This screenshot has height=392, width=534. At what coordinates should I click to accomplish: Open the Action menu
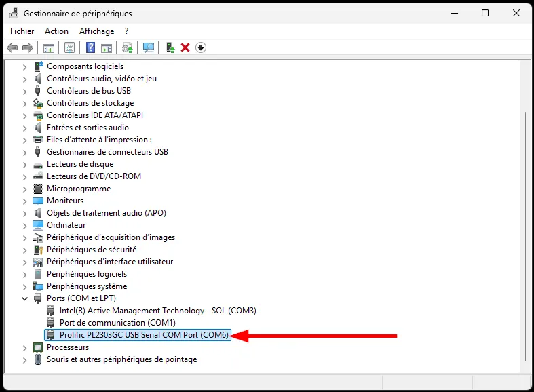tap(56, 31)
